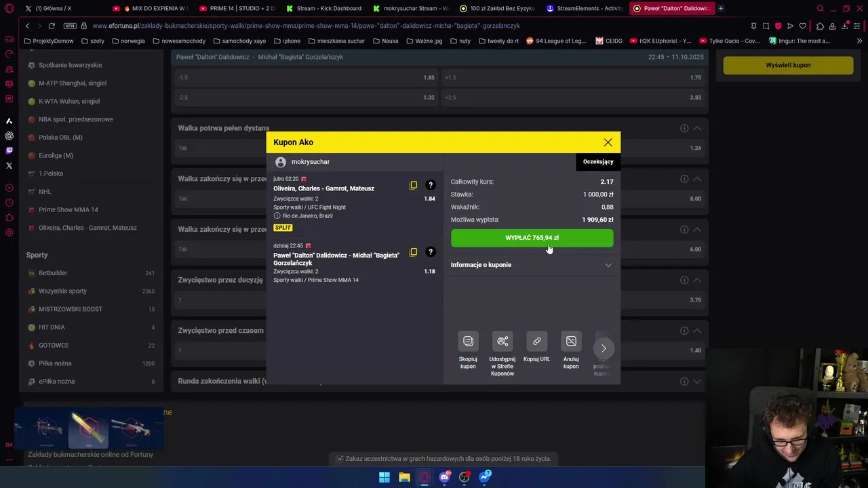Click the VPN badge in address bar
This screenshot has width=868, height=488.
(x=69, y=26)
